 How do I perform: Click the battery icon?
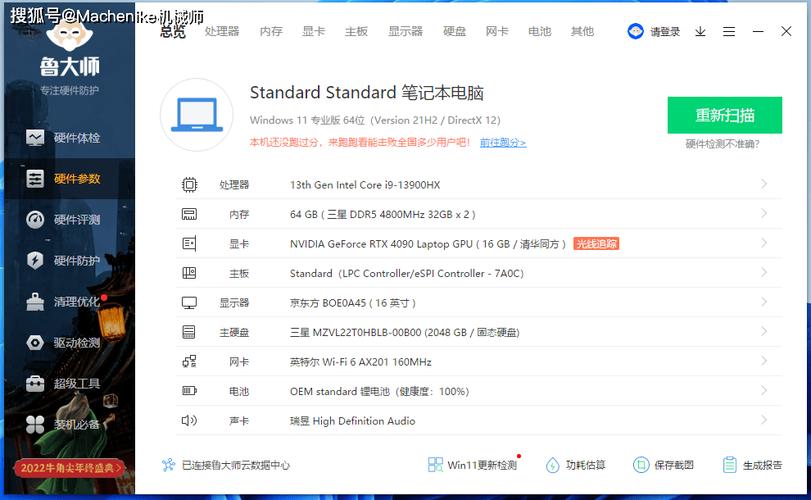(189, 391)
